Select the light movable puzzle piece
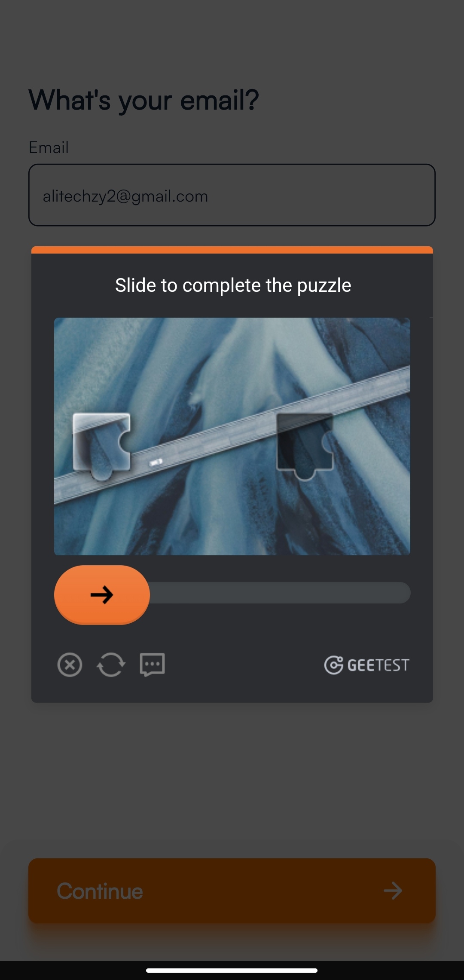The image size is (464, 980). 102,446
